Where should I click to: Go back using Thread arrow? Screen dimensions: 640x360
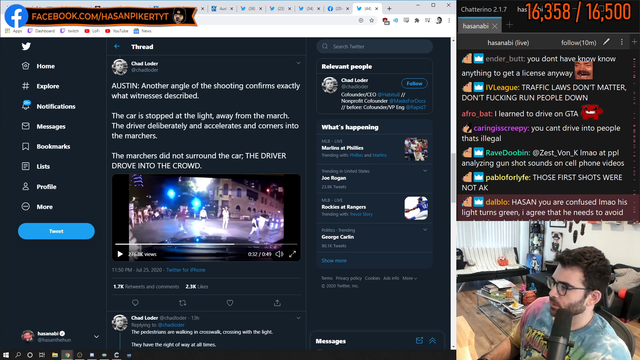[117, 47]
